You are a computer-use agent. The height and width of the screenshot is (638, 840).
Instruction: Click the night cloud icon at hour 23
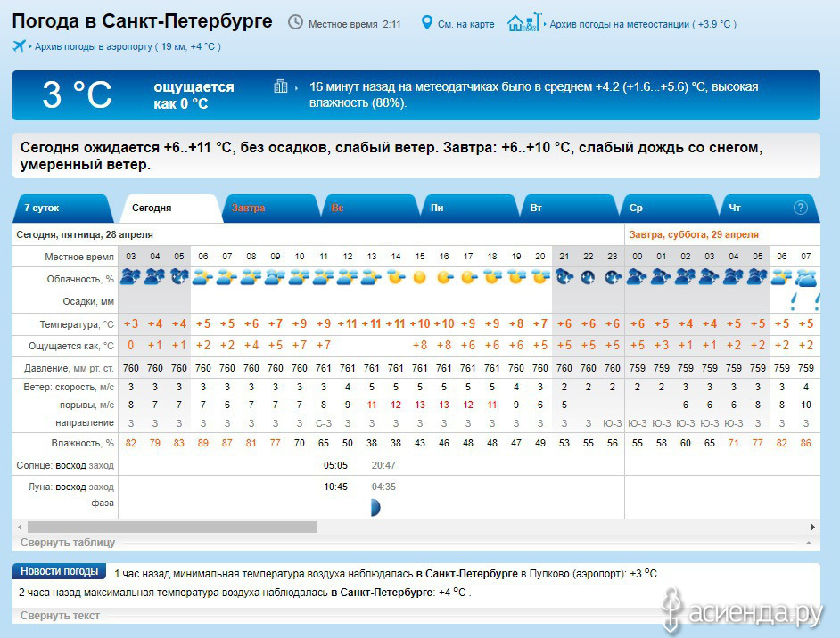[613, 277]
